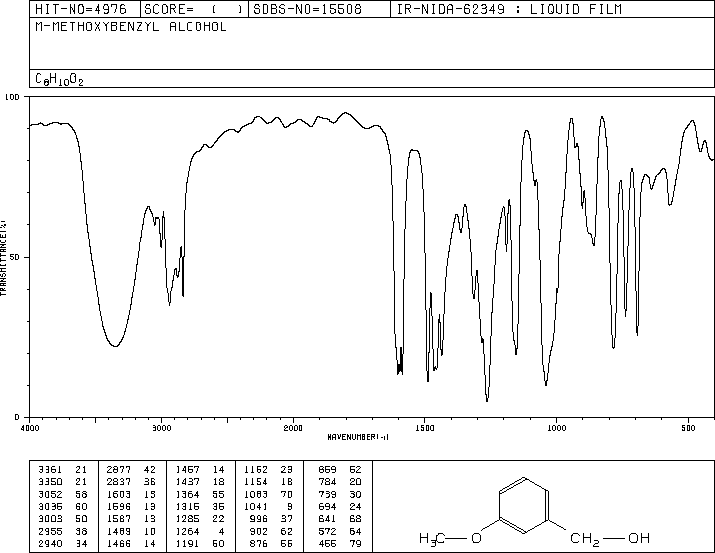Select peak table entry 2940
Screen dimensions: 715x553
(x=50, y=543)
